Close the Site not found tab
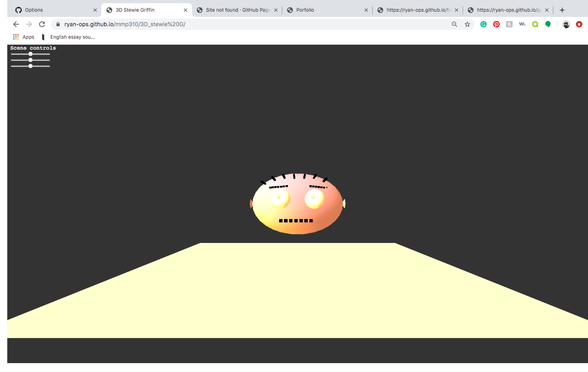The height and width of the screenshot is (372, 588). pos(276,10)
